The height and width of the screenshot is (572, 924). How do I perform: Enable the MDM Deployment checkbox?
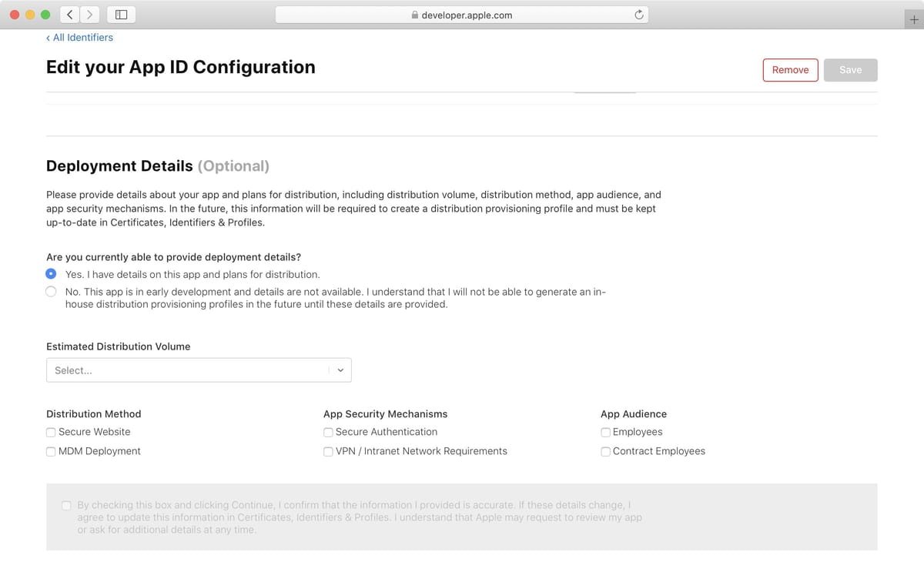tap(51, 452)
